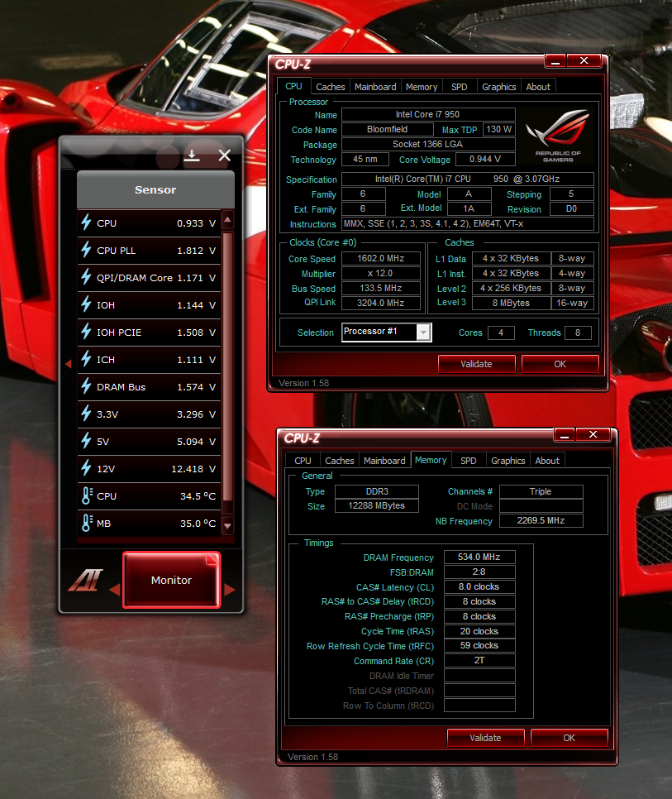Click the red right arrow beside Monitor
The width and height of the screenshot is (672, 799).
230,590
